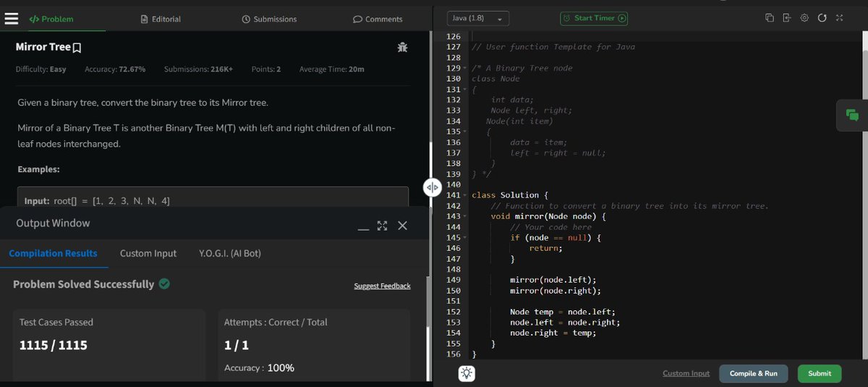Collapse the code fold at line 129
The image size is (868, 387).
click(x=466, y=68)
